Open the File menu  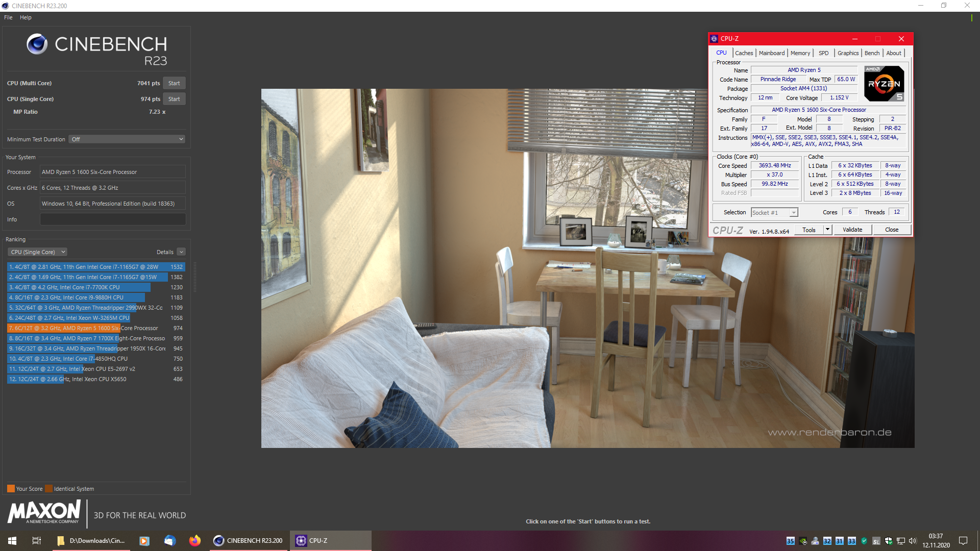coord(8,17)
